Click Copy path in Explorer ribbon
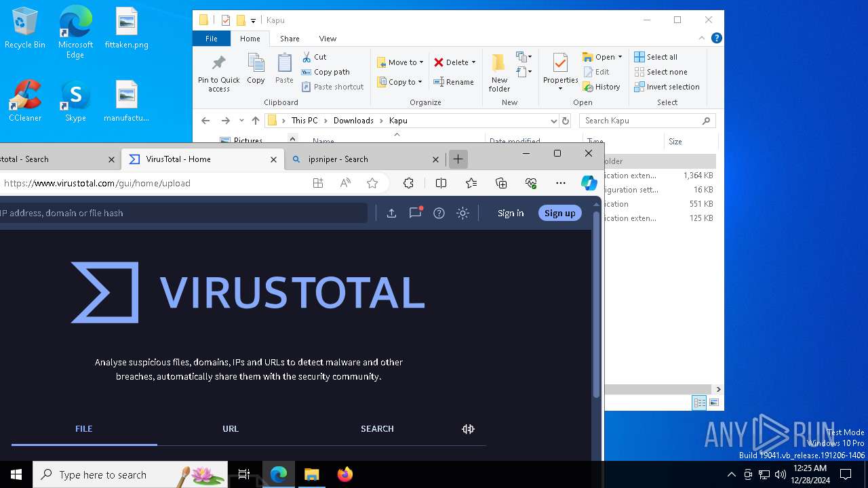Image resolution: width=868 pixels, height=488 pixels. tap(325, 72)
